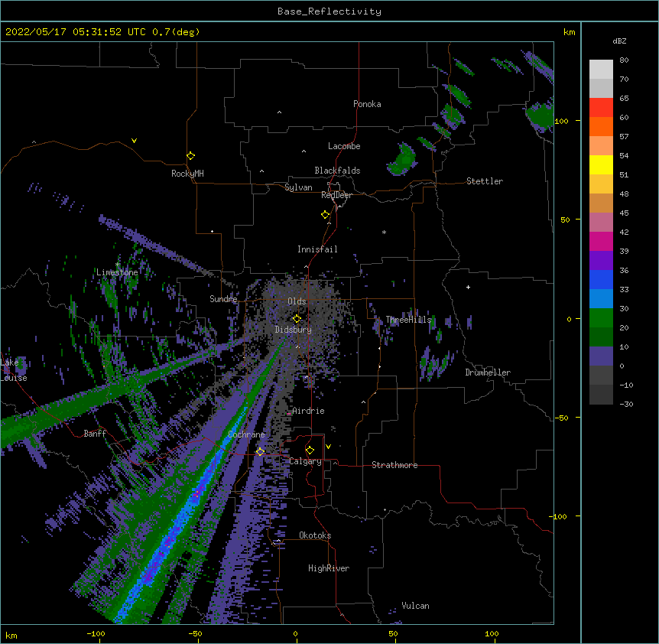Click the Base_Reflectivity title
The height and width of the screenshot is (644, 659).
329,11
